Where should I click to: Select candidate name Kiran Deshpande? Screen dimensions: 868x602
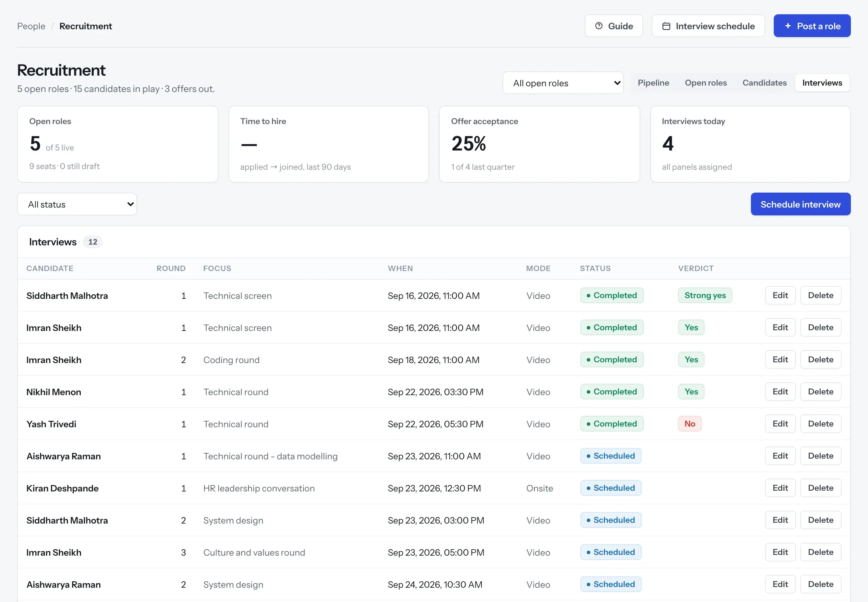pyautogui.click(x=62, y=488)
